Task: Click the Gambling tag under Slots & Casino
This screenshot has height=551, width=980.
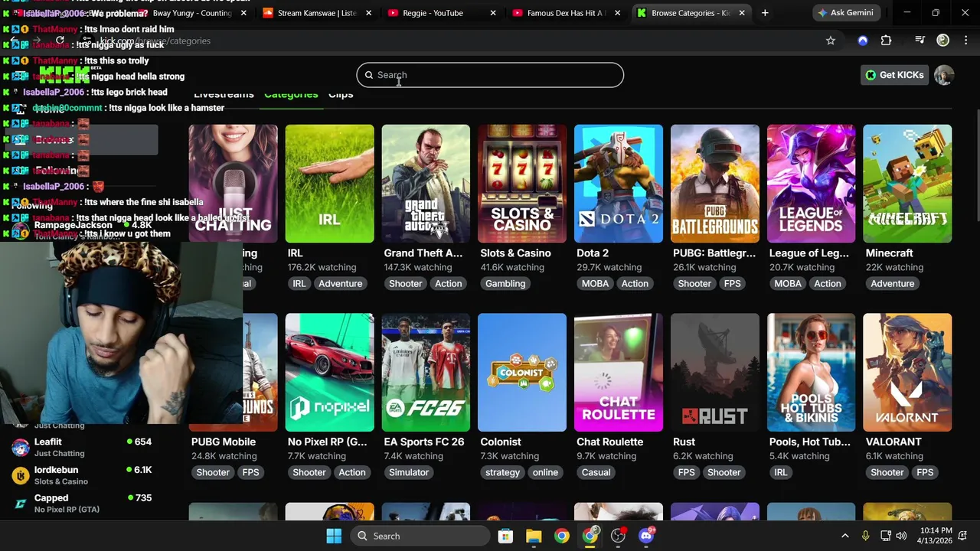Action: [505, 283]
